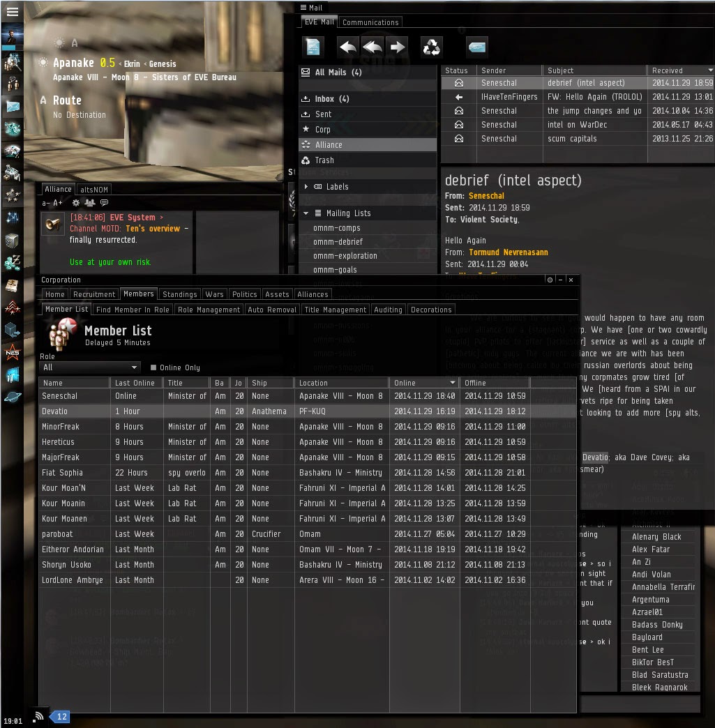The height and width of the screenshot is (728, 715).
Task: Select the Inbox (4) mail folder
Action: pos(368,99)
